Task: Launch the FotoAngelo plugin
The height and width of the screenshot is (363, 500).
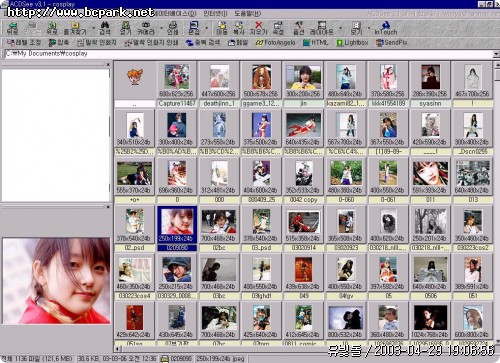Action: click(x=275, y=43)
